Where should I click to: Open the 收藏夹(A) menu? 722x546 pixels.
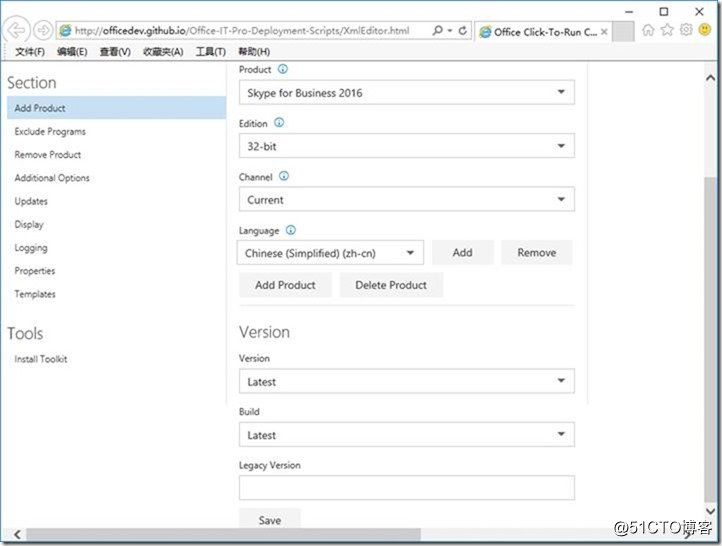[x=163, y=52]
